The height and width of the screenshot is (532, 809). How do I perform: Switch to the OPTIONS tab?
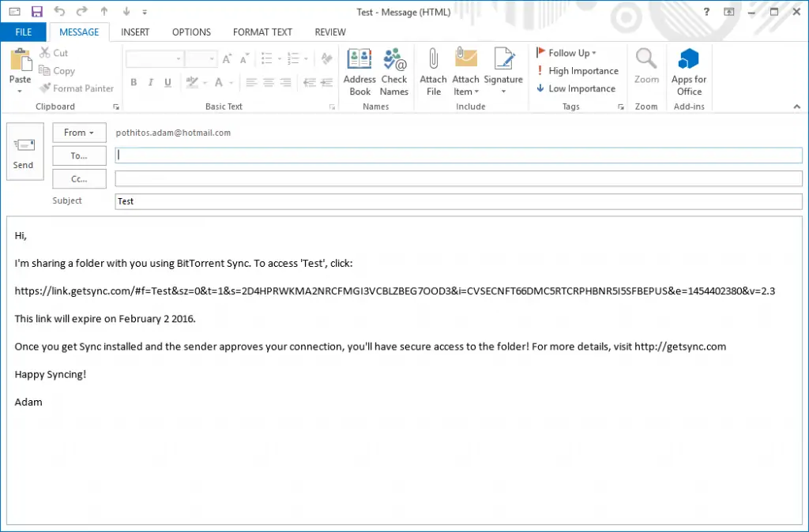coord(191,32)
